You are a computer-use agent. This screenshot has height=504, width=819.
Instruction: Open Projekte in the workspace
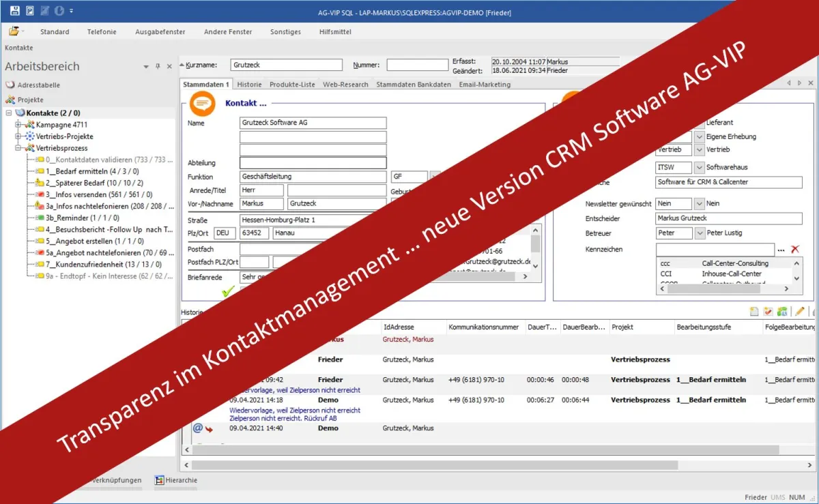(31, 100)
